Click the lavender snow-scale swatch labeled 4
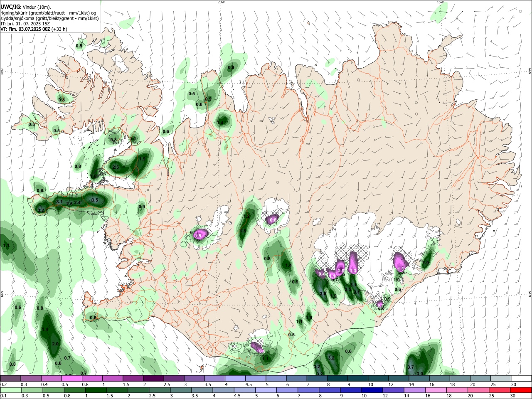 point(235,378)
